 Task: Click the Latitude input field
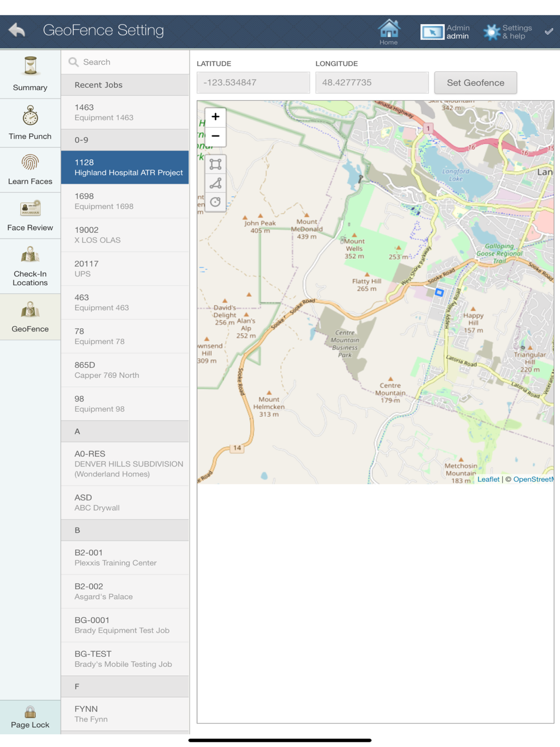[253, 82]
